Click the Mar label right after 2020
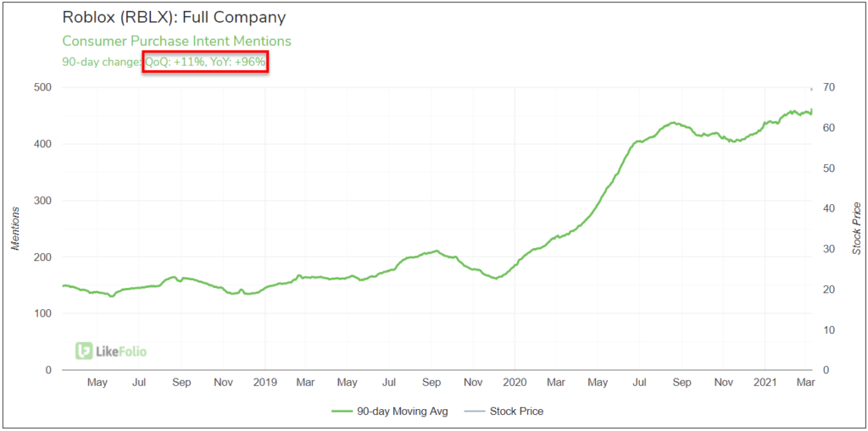868x431 pixels. tap(556, 383)
